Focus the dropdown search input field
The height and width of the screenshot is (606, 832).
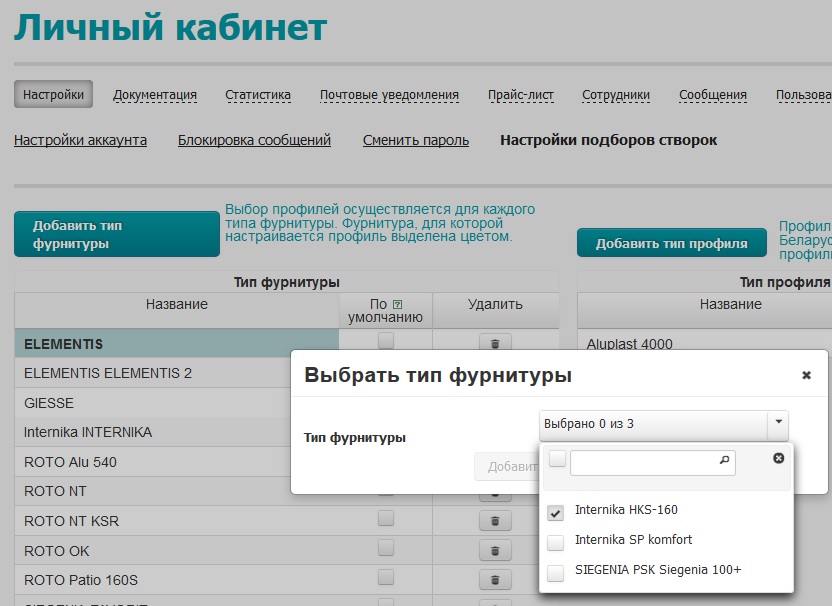[x=642, y=462]
